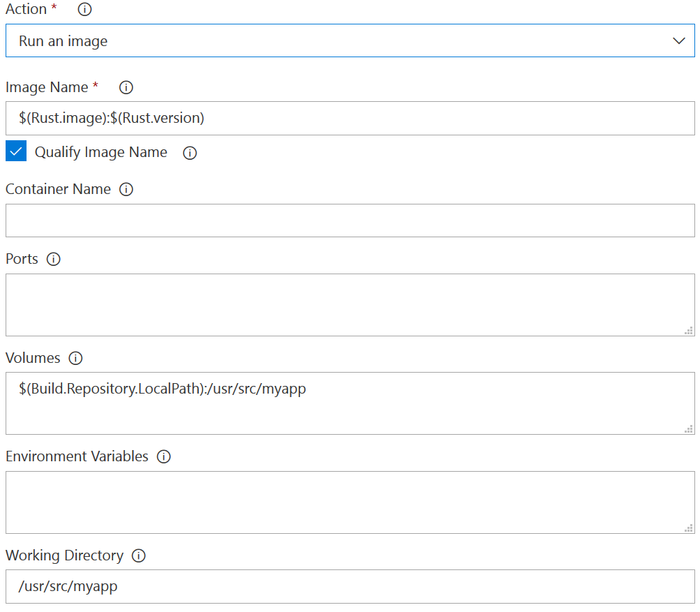
Task: Click the Action dropdown chevron arrow
Action: [679, 41]
